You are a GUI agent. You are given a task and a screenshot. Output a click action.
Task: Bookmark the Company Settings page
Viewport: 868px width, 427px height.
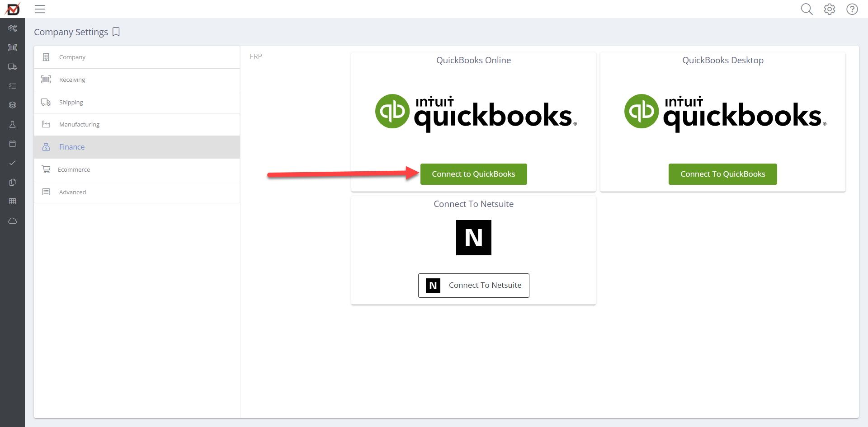pos(116,32)
